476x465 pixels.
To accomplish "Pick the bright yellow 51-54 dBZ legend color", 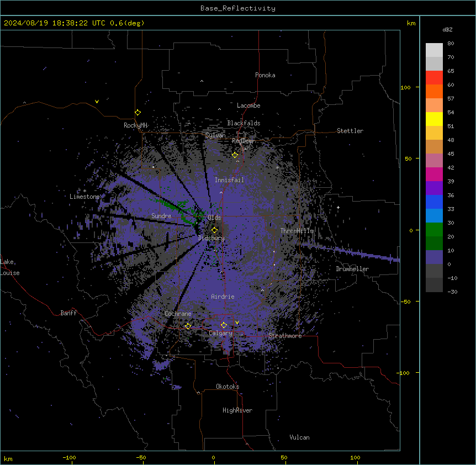I will [x=434, y=119].
